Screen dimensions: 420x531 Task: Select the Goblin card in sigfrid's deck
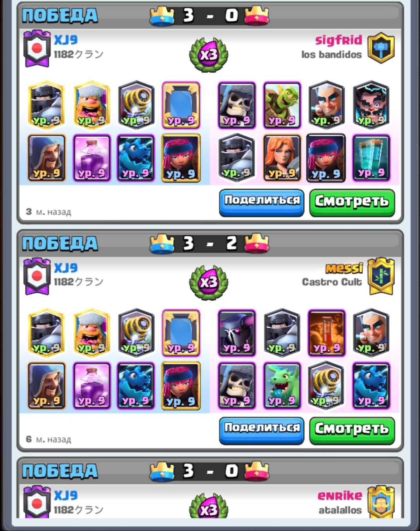[x=282, y=106]
